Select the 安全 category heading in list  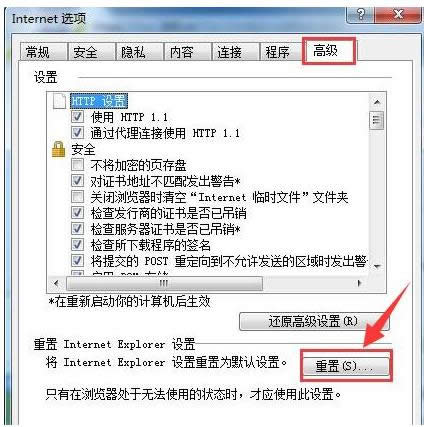pos(83,149)
